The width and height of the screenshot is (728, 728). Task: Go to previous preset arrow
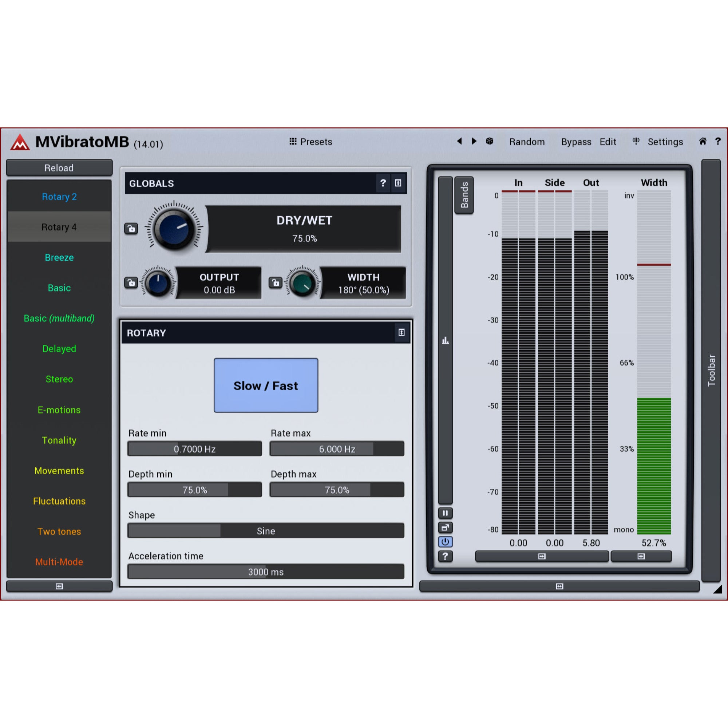[x=459, y=141]
